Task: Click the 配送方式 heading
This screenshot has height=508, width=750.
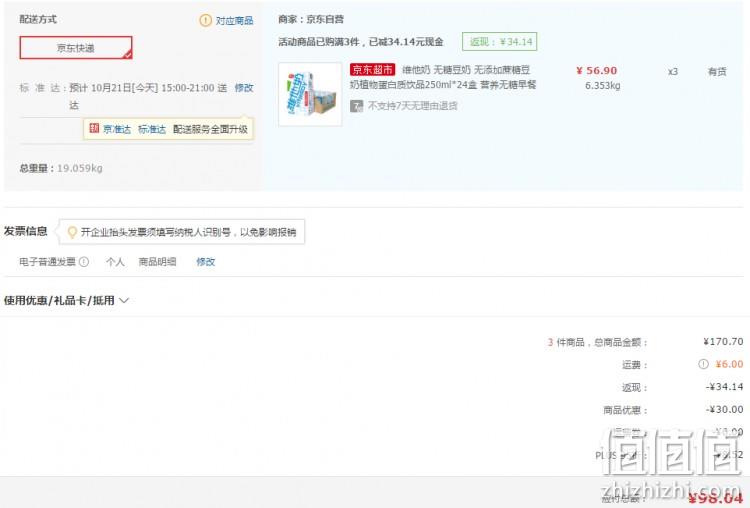Action: coord(38,19)
